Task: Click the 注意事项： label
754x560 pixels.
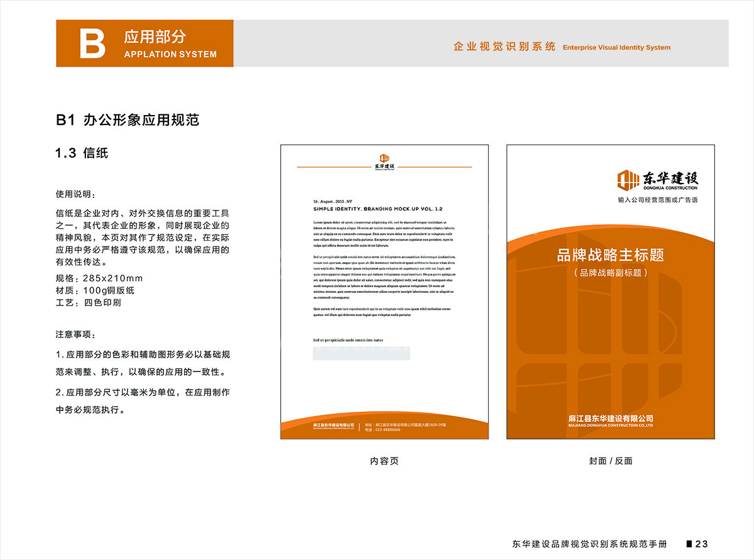Action: [x=76, y=335]
